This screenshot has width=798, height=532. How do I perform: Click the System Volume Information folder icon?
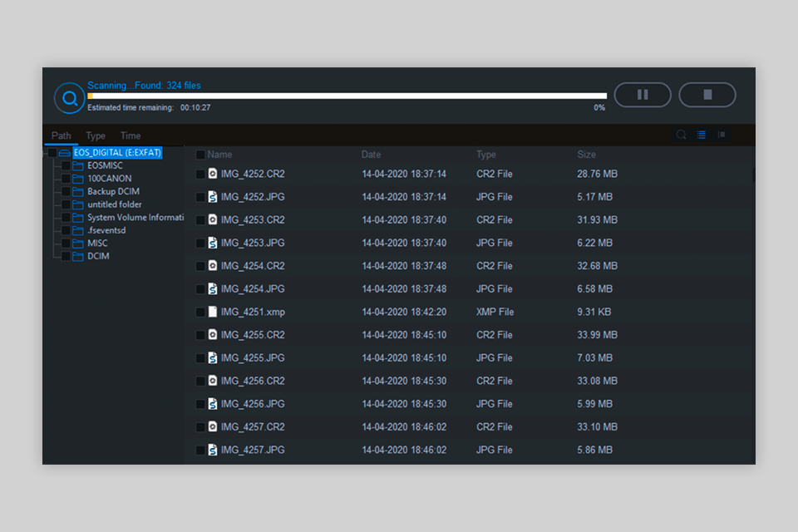pos(78,218)
